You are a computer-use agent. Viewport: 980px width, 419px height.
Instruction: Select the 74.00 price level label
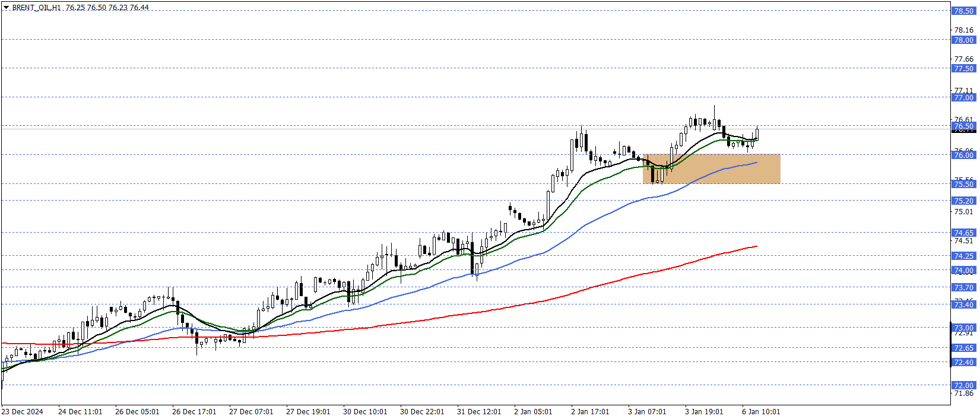coord(963,270)
